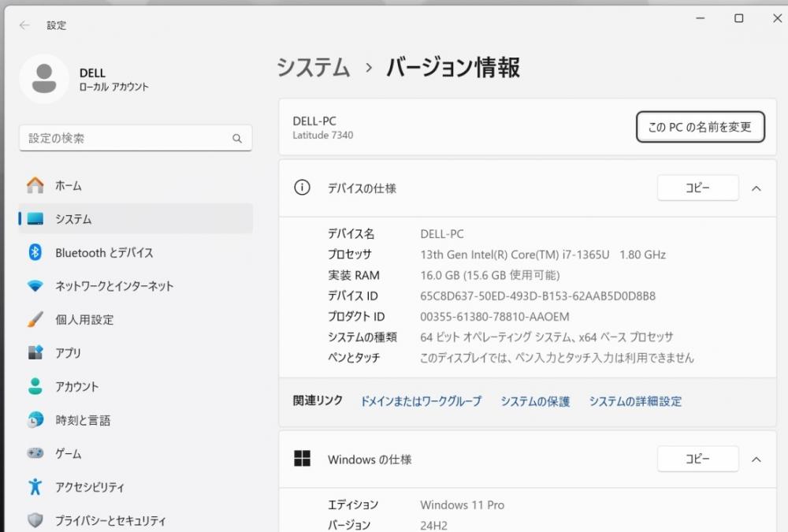Open 時刻と言語 settings
The image size is (788, 532).
click(136, 420)
